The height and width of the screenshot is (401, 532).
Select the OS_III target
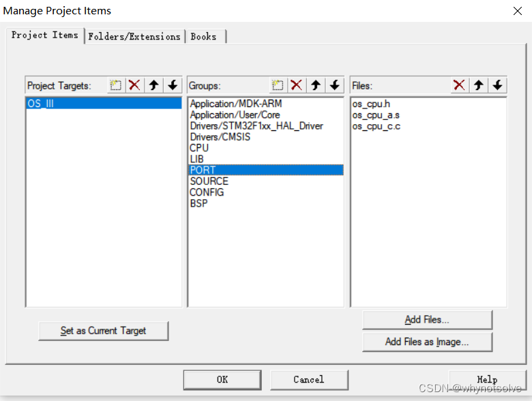click(104, 104)
